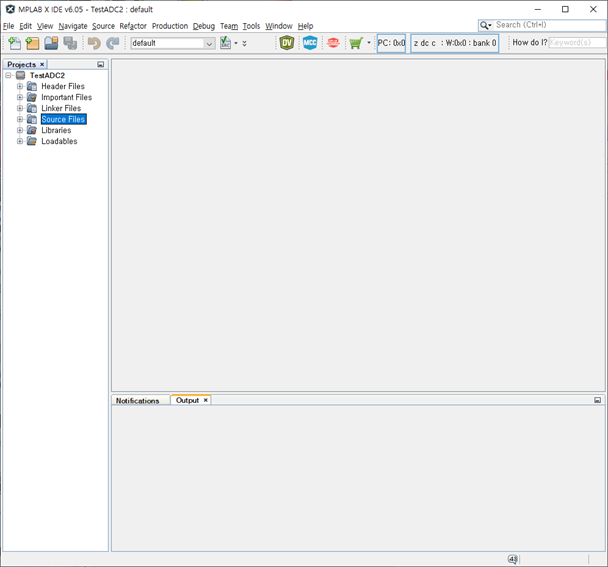Viewport: 608px width, 567px height.
Task: Click the TestADC2 project chip icon
Action: tap(21, 75)
